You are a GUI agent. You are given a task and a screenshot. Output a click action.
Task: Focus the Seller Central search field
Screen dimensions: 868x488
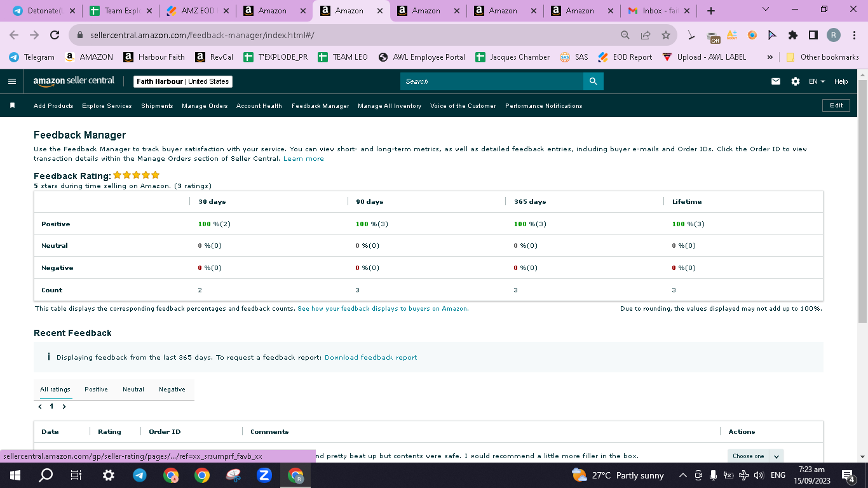coord(492,81)
